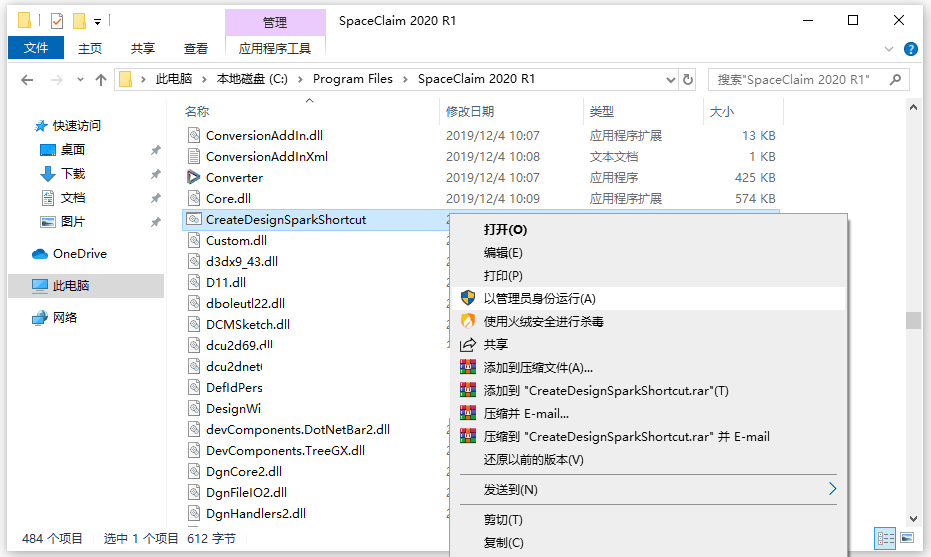Screen dimensions: 931x557
Task: Go forward with the right arrow button
Action: pyautogui.click(x=56, y=80)
